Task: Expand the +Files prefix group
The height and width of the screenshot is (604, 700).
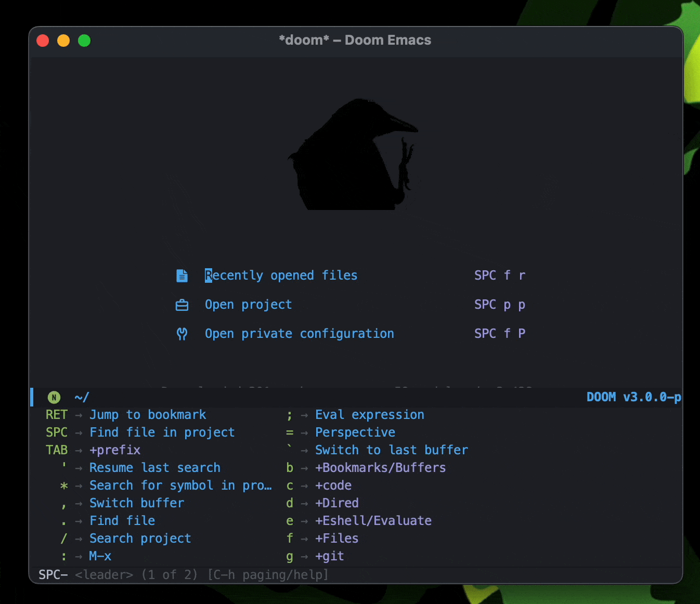Action: [336, 539]
